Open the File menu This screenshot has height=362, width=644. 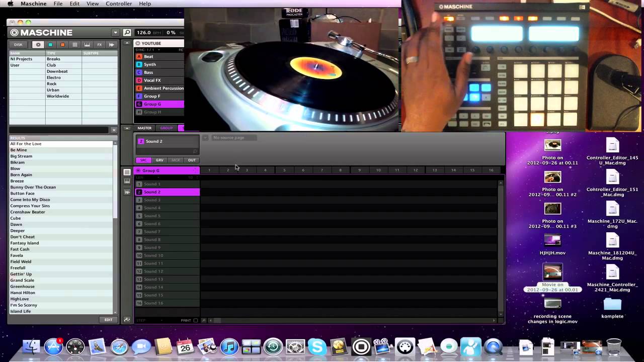[x=58, y=4]
